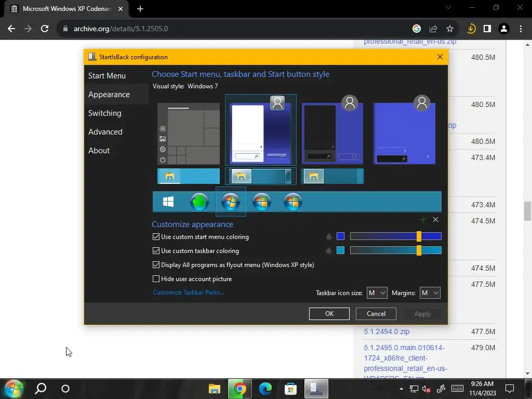Add a custom start button image
Viewport: 532px width, 399px height.
point(423,220)
